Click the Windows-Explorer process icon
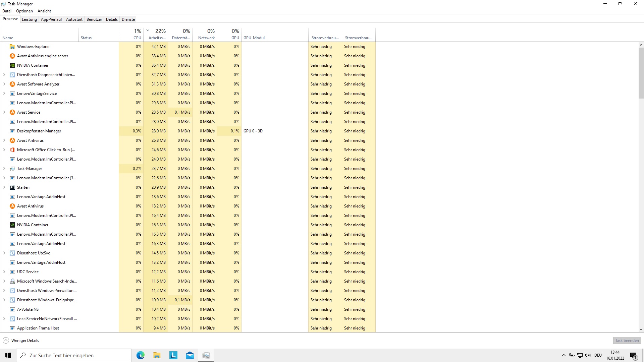The height and width of the screenshot is (362, 644). coord(12,47)
